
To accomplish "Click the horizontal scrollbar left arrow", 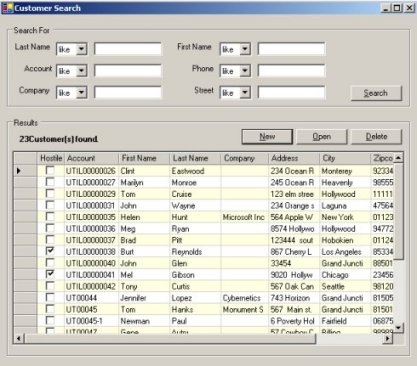I will pyautogui.click(x=19, y=339).
